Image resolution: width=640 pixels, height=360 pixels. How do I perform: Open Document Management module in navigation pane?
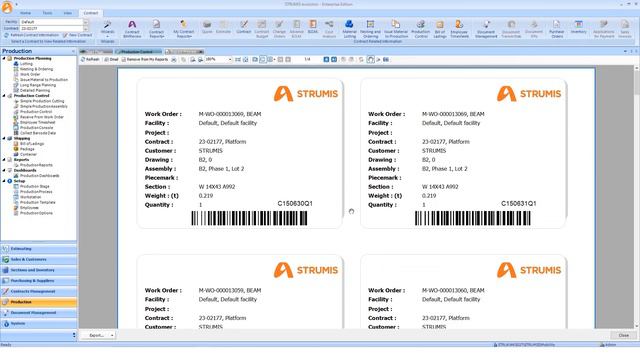pyautogui.click(x=38, y=313)
